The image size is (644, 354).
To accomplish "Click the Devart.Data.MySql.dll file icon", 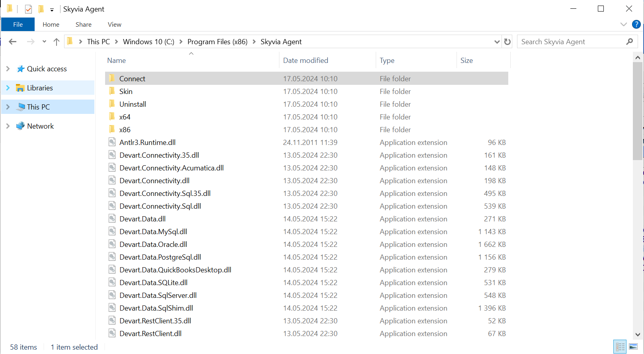I will (112, 231).
